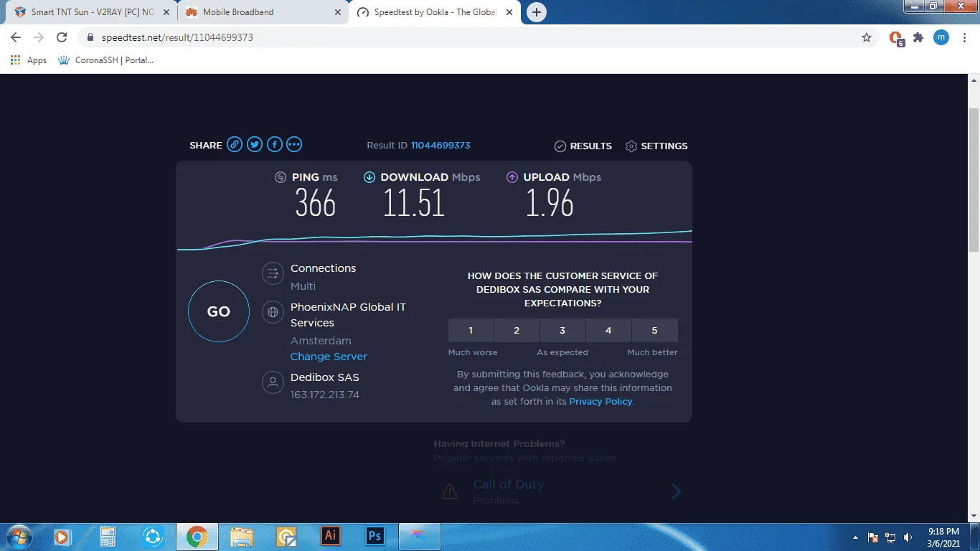Click the Connections mode icon
The image size is (980, 551).
tap(273, 273)
